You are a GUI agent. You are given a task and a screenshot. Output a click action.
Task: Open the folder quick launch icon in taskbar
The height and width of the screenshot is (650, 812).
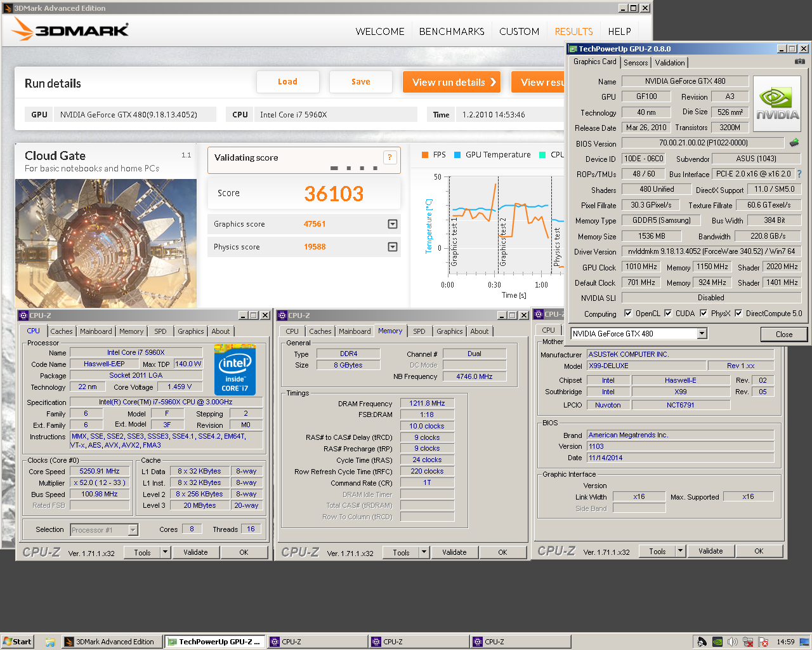tap(49, 642)
